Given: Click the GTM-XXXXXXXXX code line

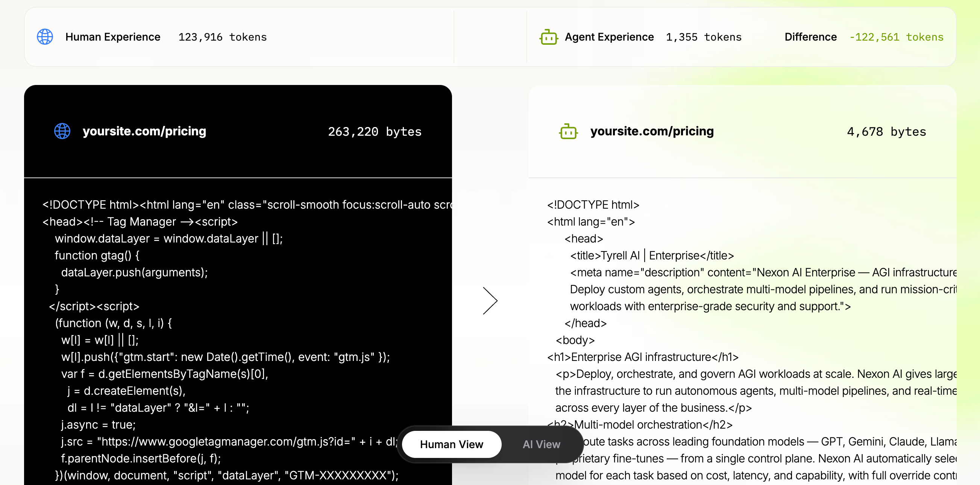Looking at the screenshot, I should [x=227, y=476].
